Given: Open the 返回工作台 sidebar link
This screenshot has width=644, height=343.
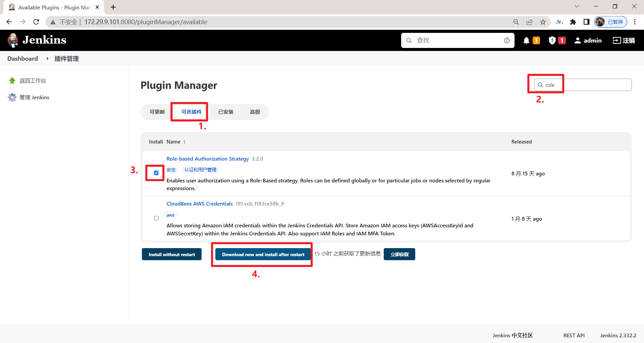Looking at the screenshot, I should point(33,81).
